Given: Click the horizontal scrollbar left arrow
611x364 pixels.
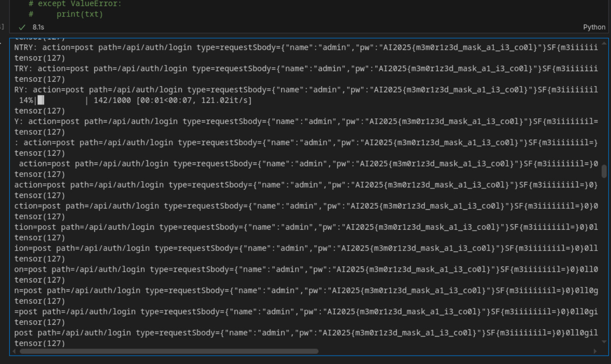Looking at the screenshot, I should [14, 351].
